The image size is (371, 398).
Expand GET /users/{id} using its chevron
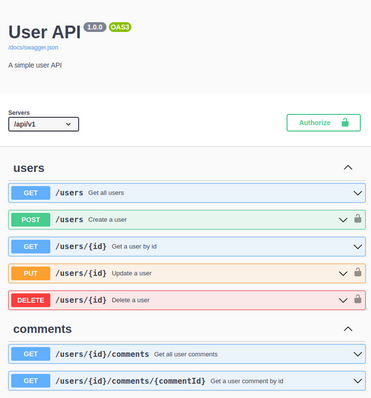tap(358, 247)
